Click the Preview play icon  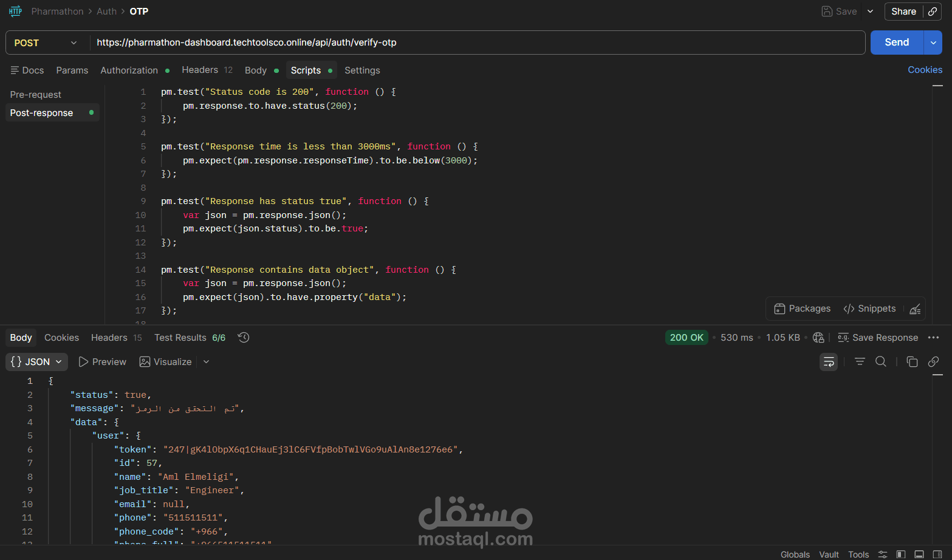point(102,362)
